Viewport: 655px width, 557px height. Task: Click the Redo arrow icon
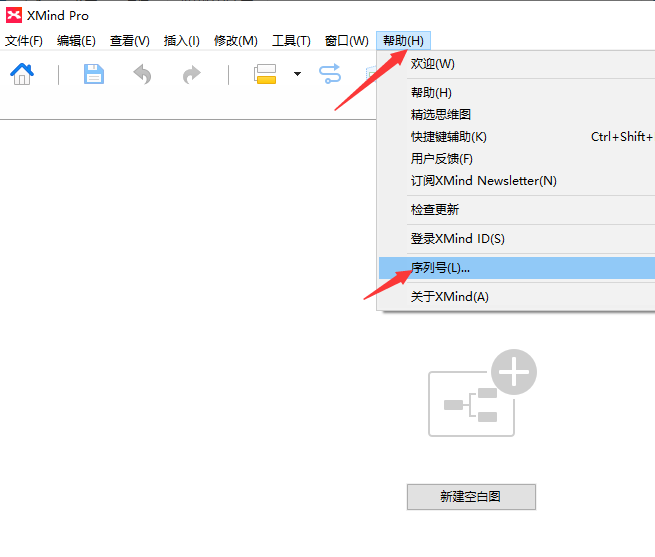coord(192,75)
